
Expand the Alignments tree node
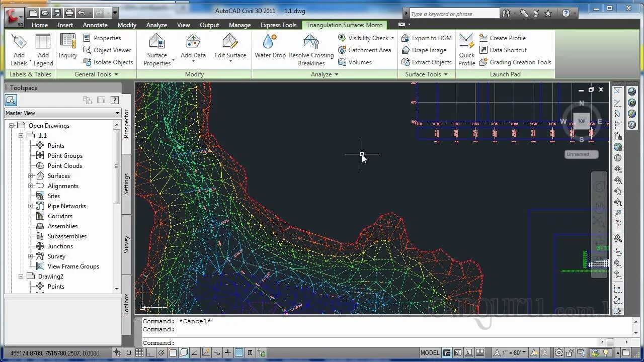pos(31,186)
